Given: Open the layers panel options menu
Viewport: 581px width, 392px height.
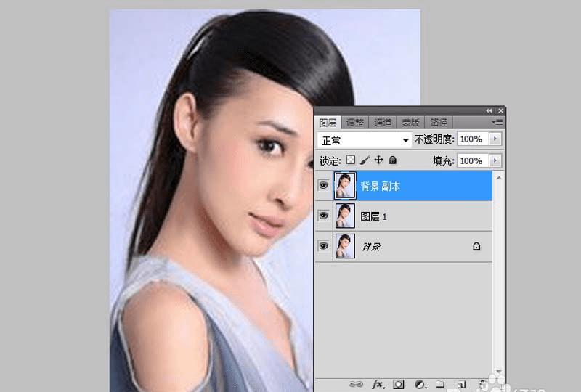Looking at the screenshot, I should coord(497,122).
